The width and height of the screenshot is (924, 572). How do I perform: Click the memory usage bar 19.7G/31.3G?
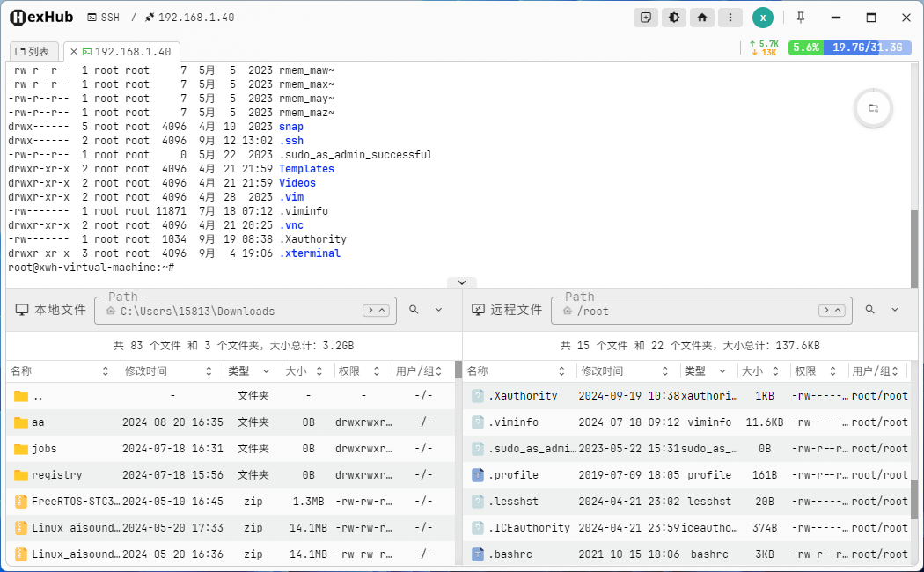[x=880, y=47]
